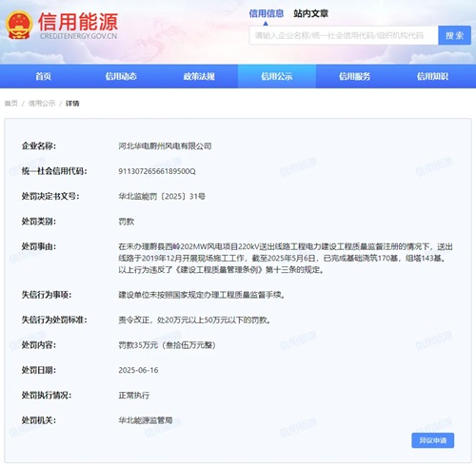Image resolution: width=476 pixels, height=466 pixels.
Task: Click the 处罚日期 label
Action: (x=39, y=370)
